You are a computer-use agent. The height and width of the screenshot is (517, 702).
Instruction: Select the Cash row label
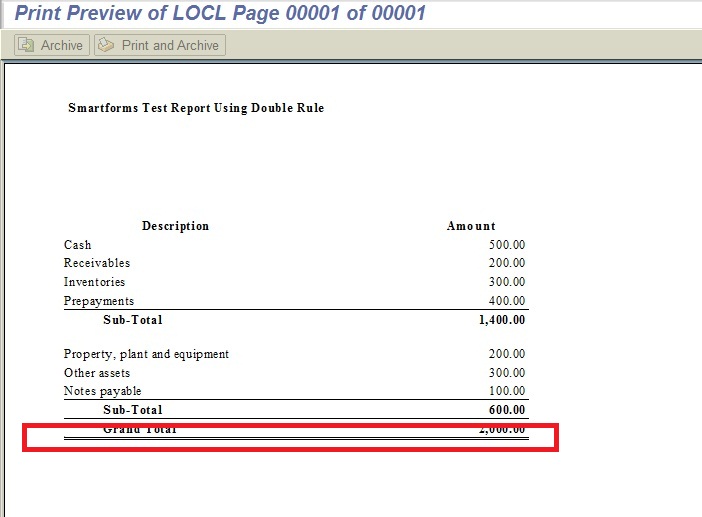point(77,245)
